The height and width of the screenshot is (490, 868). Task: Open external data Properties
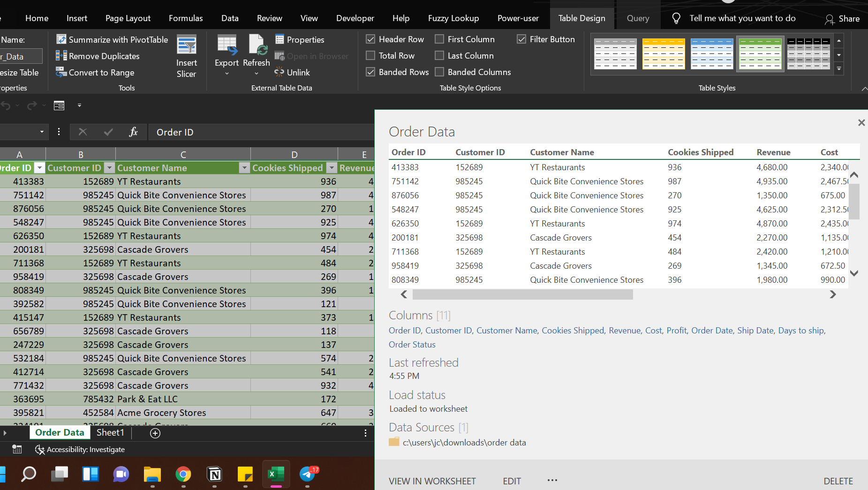[300, 39]
